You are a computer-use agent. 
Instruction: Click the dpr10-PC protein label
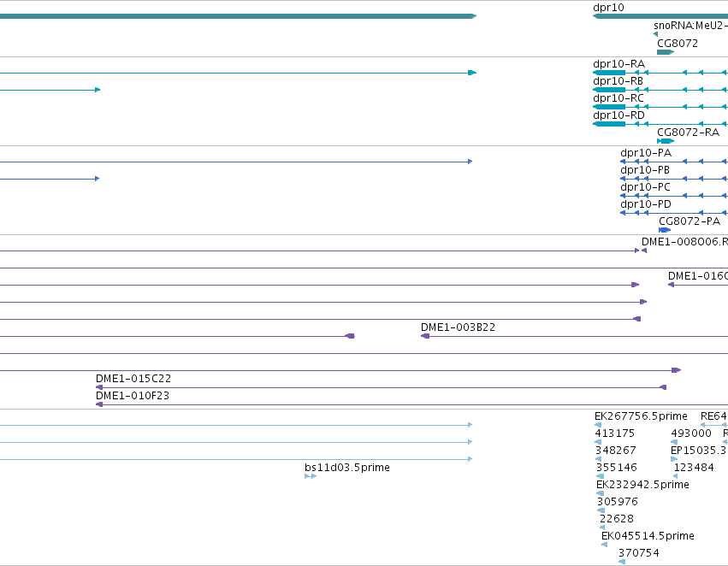pos(645,187)
